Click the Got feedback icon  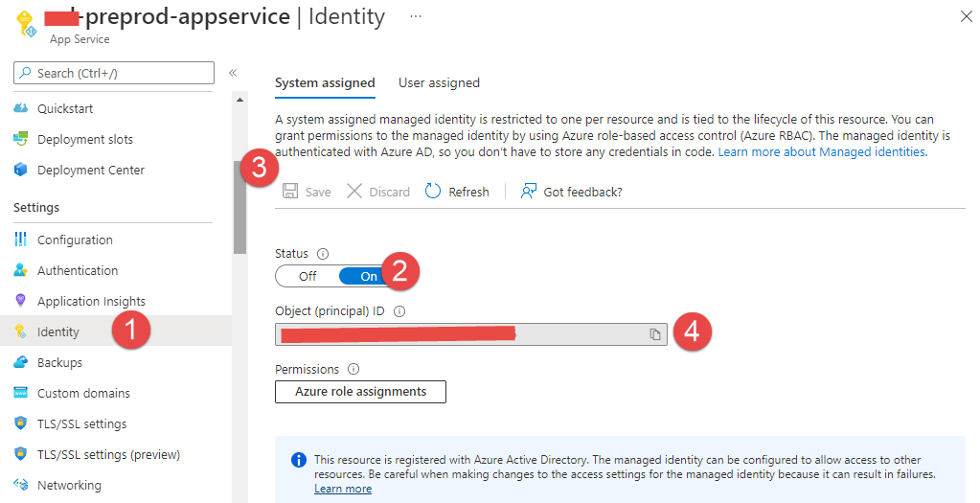528,192
